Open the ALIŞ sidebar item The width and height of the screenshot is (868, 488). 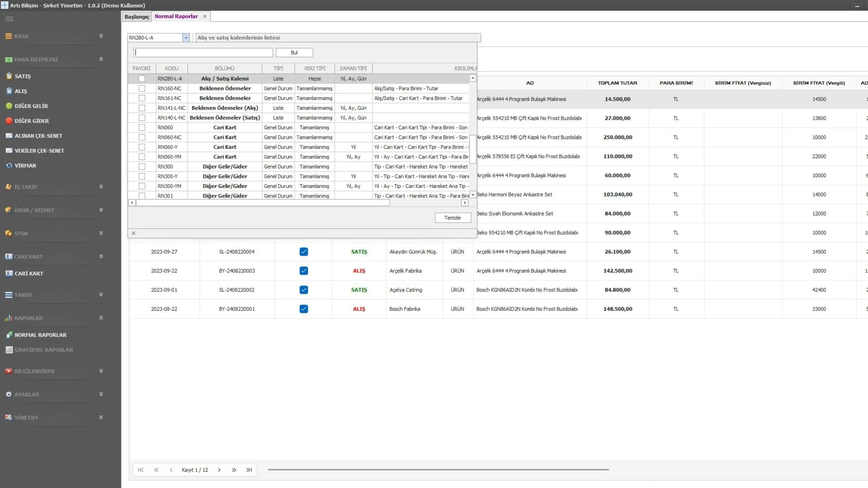21,91
